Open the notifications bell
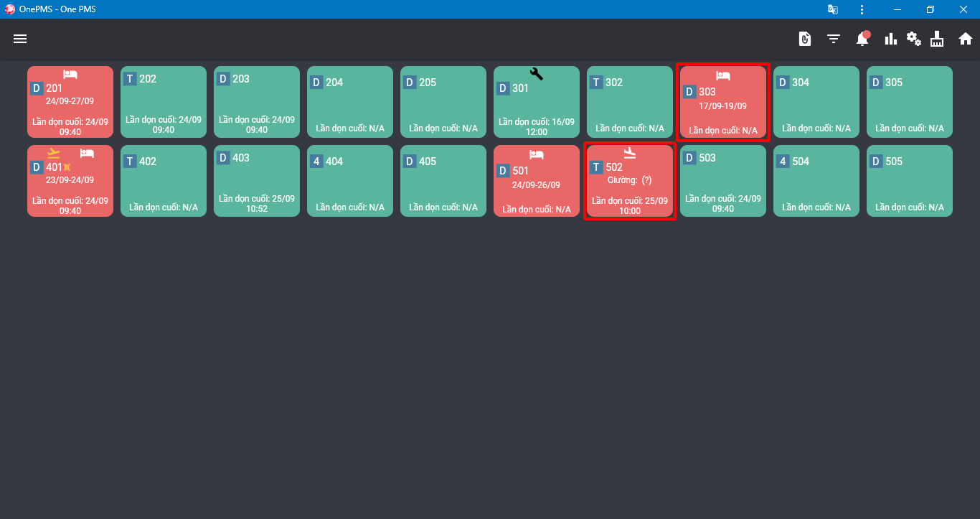 point(862,39)
